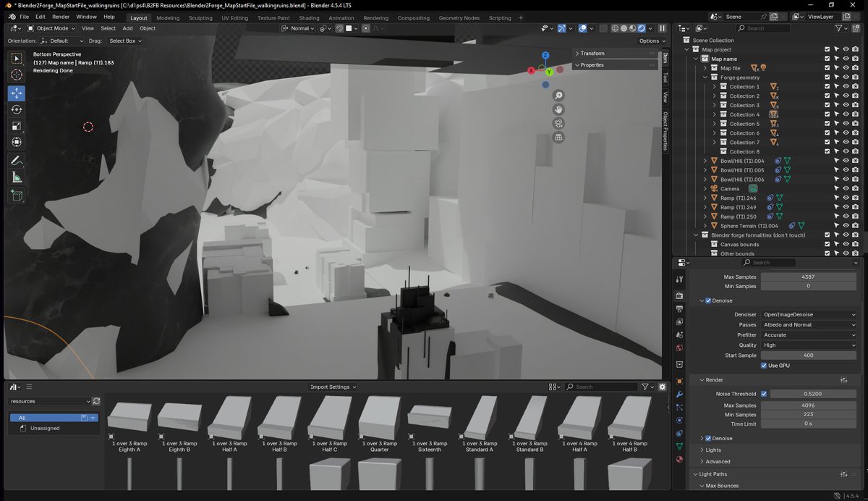The image size is (868, 501).
Task: Open the World properties tab icon
Action: (x=679, y=348)
